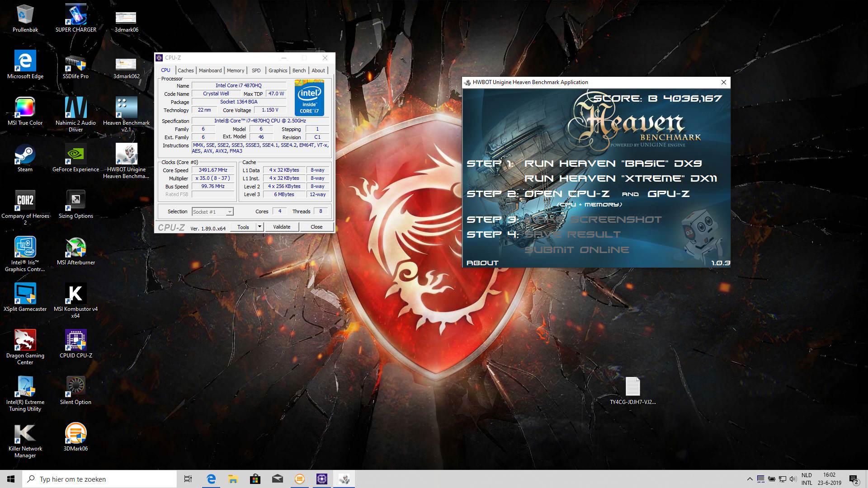This screenshot has height=488, width=868.
Task: Click Submit Online in Heaven app
Action: click(x=576, y=250)
